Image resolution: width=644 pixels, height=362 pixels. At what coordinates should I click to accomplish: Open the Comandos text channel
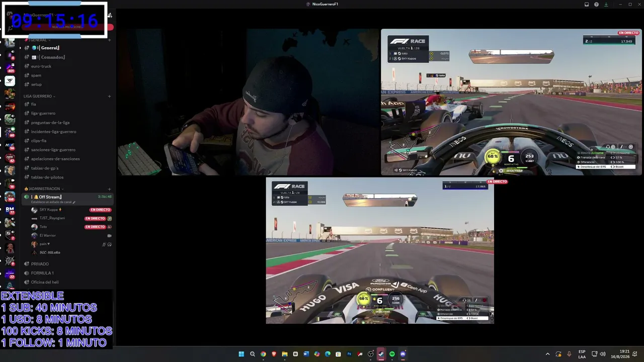tap(68, 57)
